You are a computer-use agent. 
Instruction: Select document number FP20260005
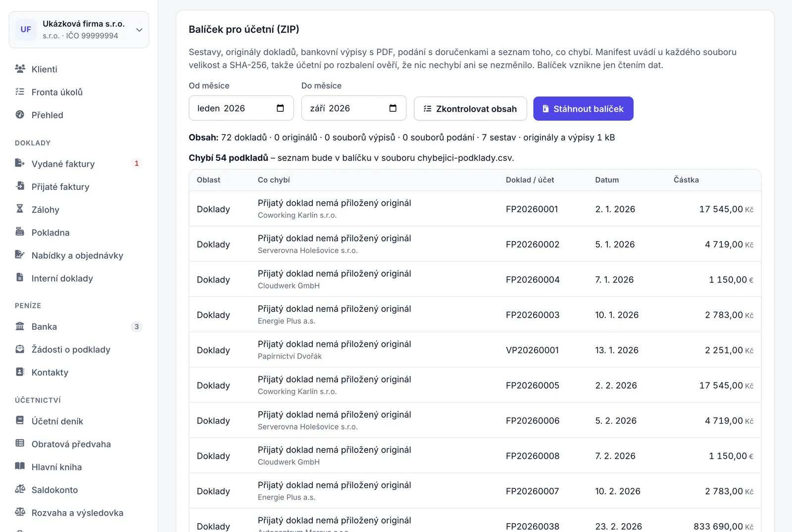pyautogui.click(x=533, y=386)
